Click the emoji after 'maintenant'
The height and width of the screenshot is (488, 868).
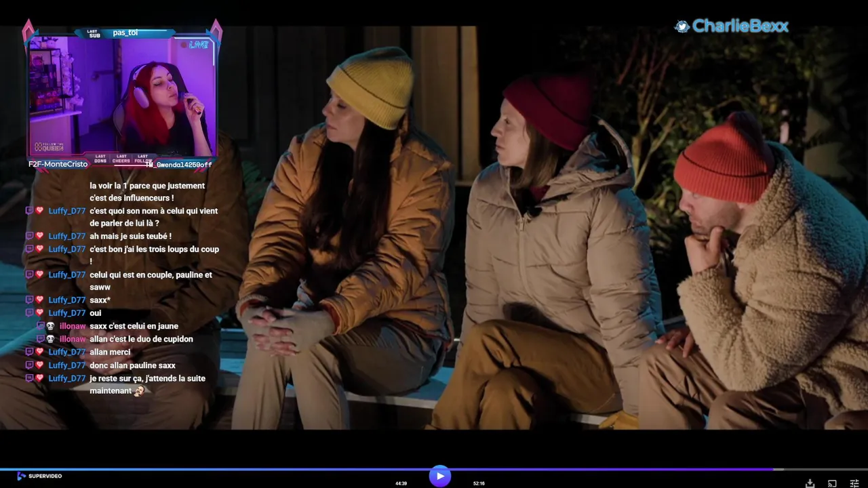[139, 391]
